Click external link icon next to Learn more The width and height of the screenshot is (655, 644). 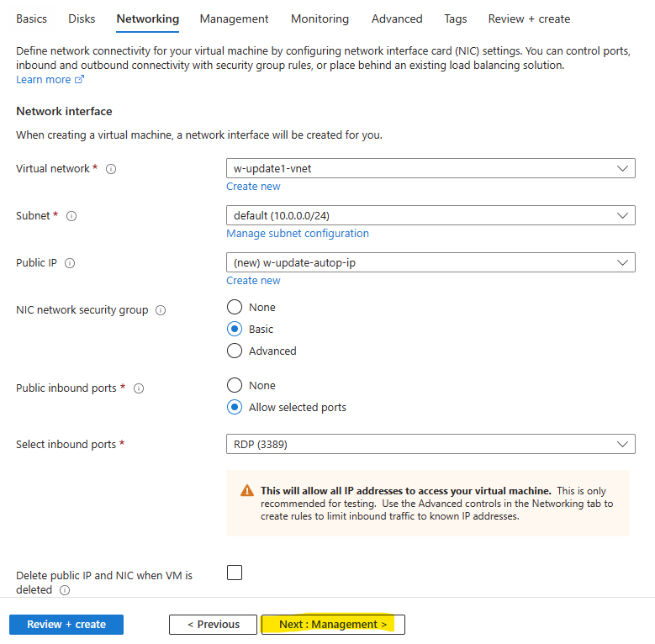coord(79,79)
